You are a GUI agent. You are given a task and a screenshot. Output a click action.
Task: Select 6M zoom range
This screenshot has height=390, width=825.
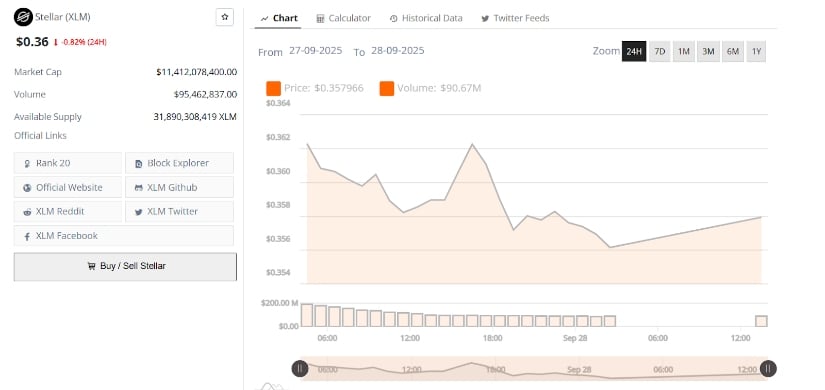[732, 52]
